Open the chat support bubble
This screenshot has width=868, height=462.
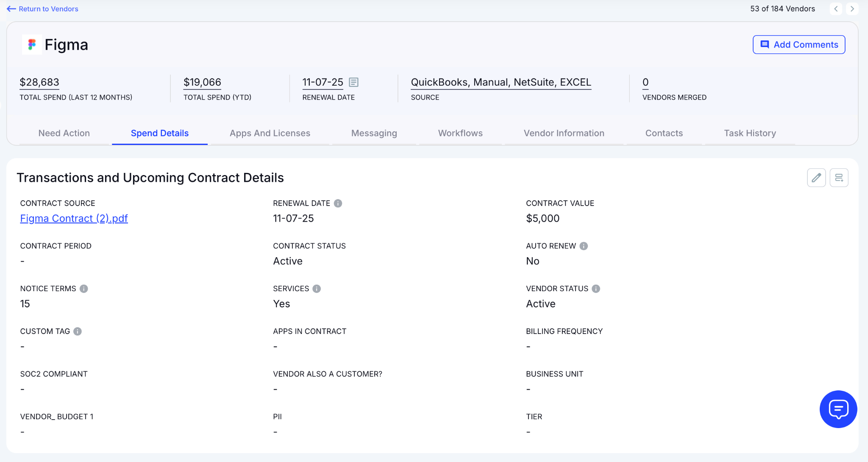coord(838,409)
